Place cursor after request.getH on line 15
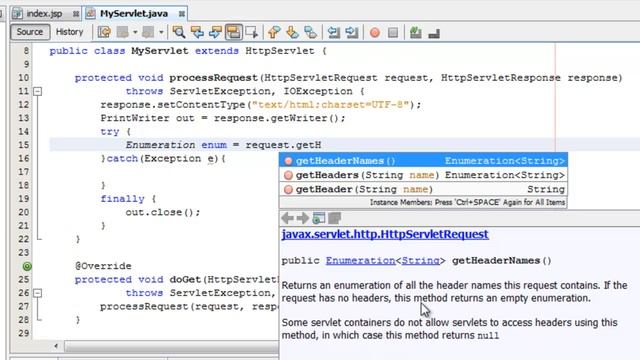This screenshot has height=360, width=640. [322, 145]
